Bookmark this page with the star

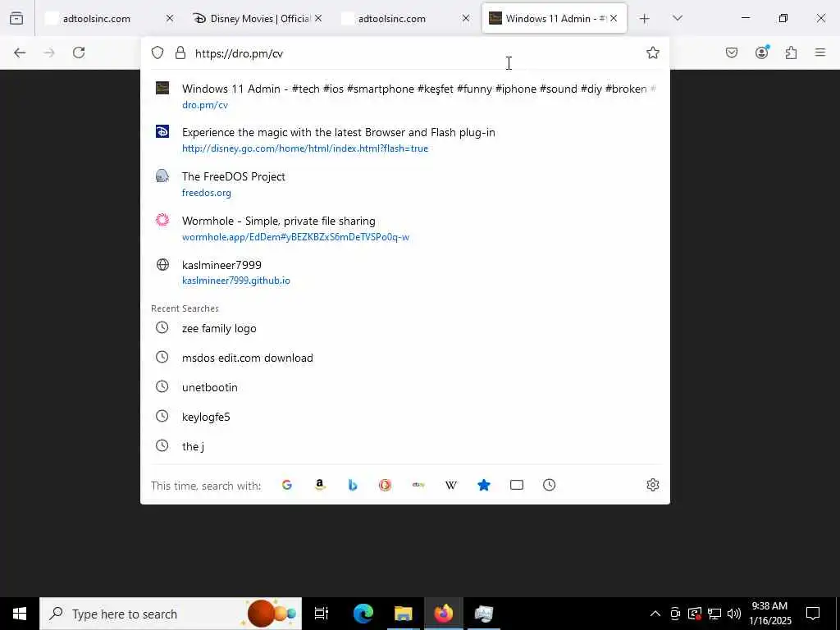pyautogui.click(x=652, y=52)
